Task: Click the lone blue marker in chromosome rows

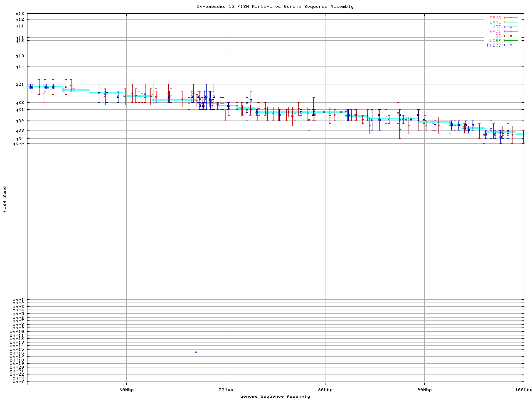Action: [x=196, y=352]
